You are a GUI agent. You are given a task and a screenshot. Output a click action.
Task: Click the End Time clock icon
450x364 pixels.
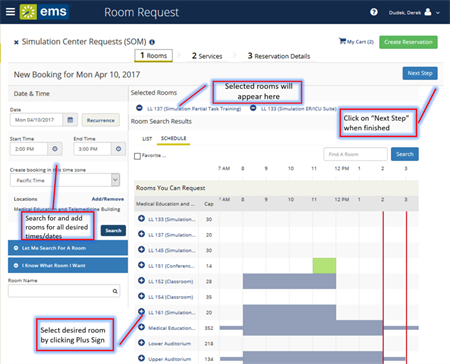click(118, 149)
